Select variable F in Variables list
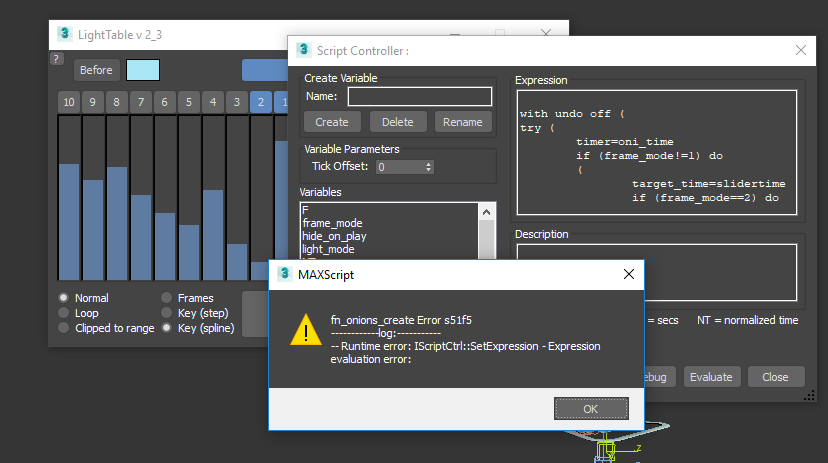 coord(390,210)
